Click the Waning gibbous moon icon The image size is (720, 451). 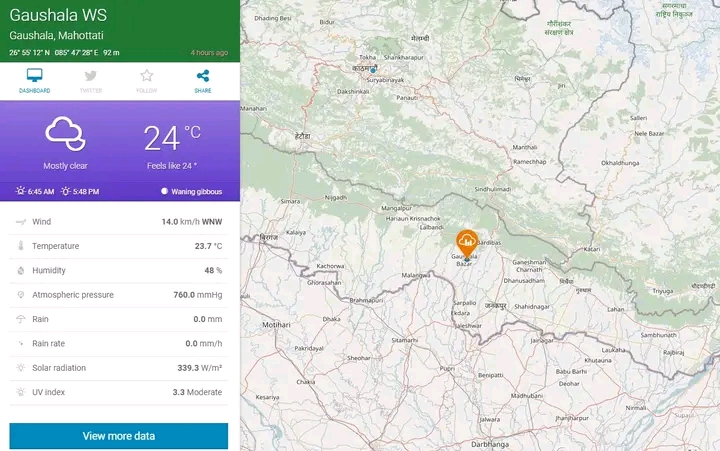[x=164, y=191]
